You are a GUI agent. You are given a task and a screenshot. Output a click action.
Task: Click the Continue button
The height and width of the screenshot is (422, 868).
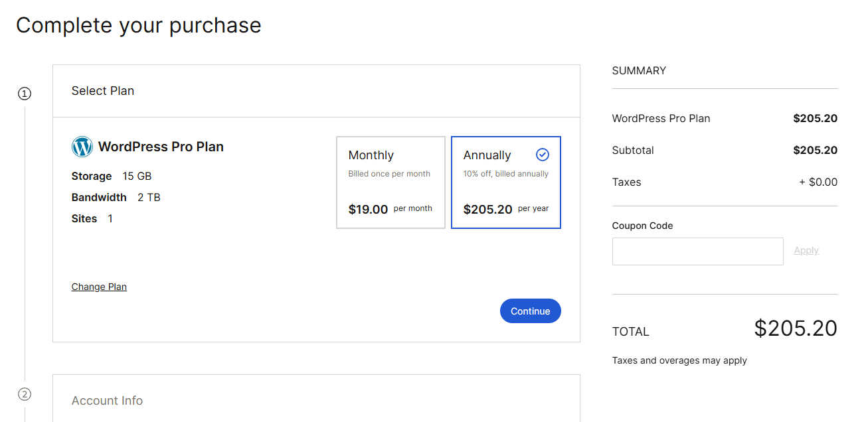531,311
